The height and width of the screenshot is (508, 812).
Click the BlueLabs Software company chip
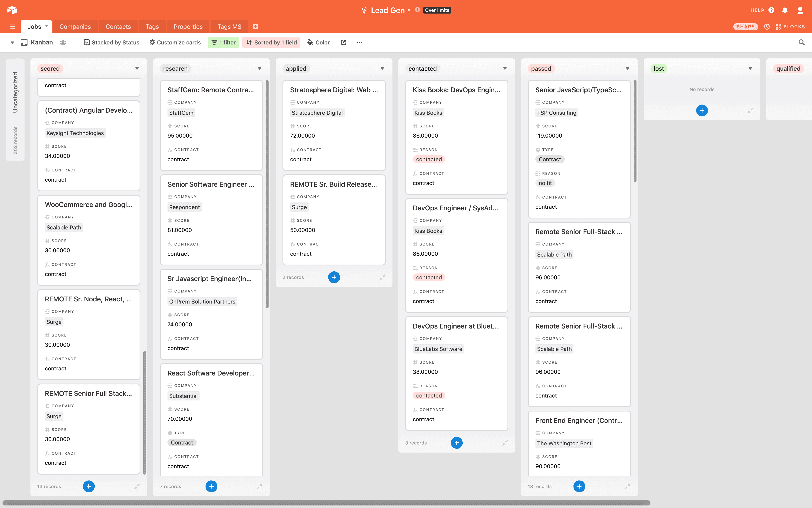[x=438, y=349]
